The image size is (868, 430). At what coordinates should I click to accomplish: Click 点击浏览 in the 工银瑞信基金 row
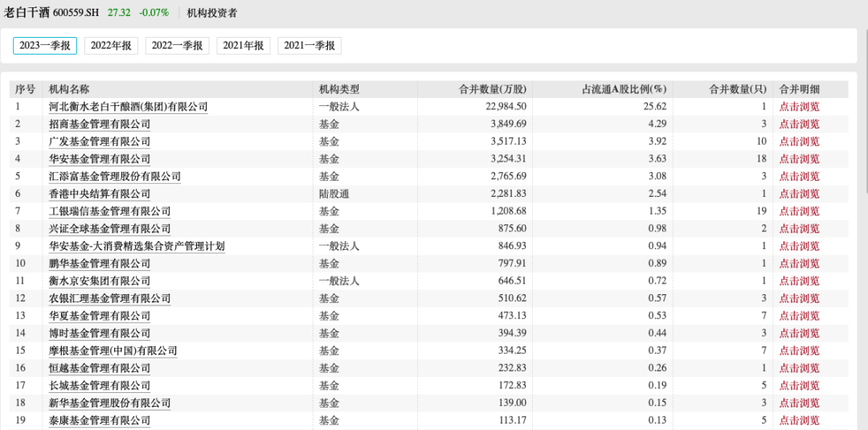(x=800, y=211)
